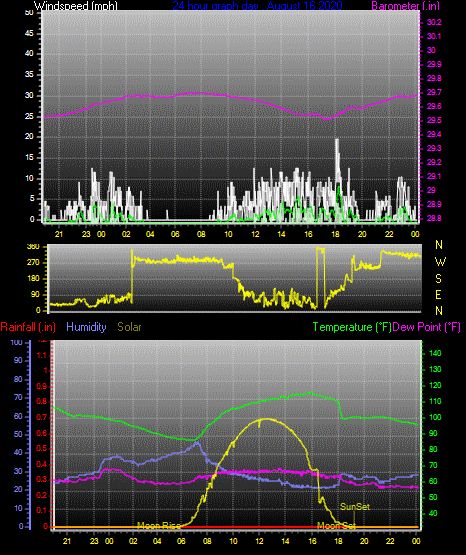
Task: Select 100 on the humidity scale
Action: pyautogui.click(x=17, y=343)
